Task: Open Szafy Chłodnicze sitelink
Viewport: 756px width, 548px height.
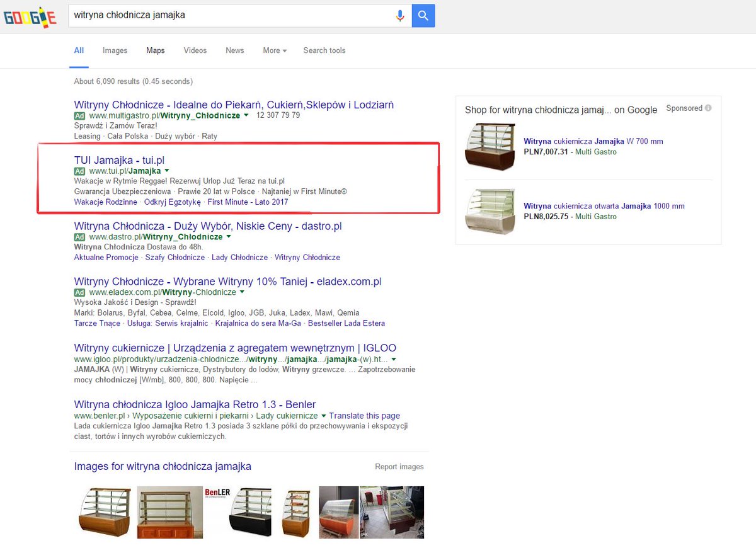Action: [175, 258]
